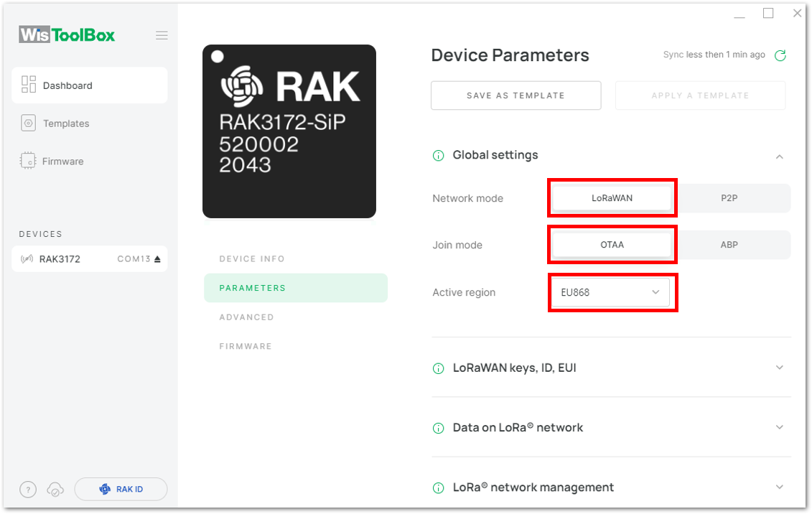Click the 'Sync less then 1 min ago' text
812x514 pixels.
[714, 55]
